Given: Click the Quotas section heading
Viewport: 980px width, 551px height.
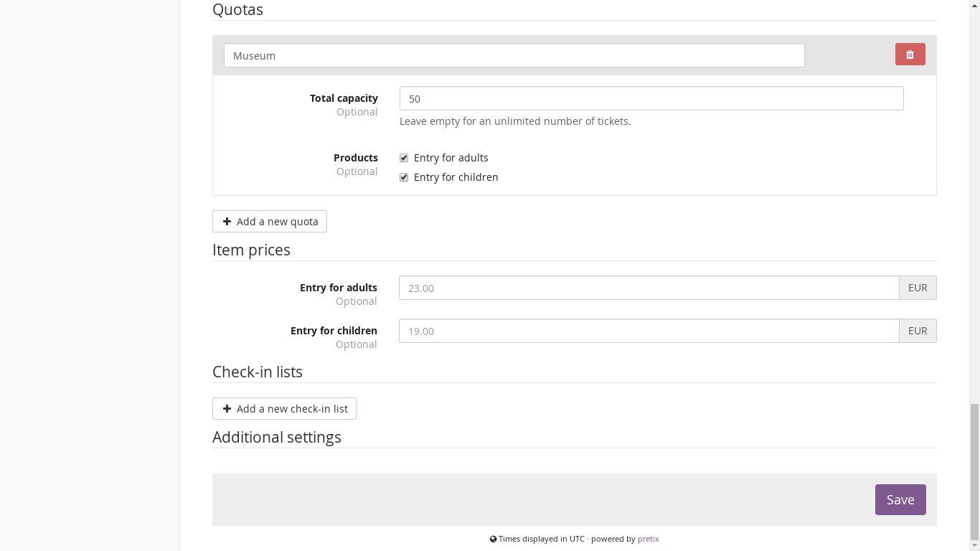Looking at the screenshot, I should click(x=237, y=10).
